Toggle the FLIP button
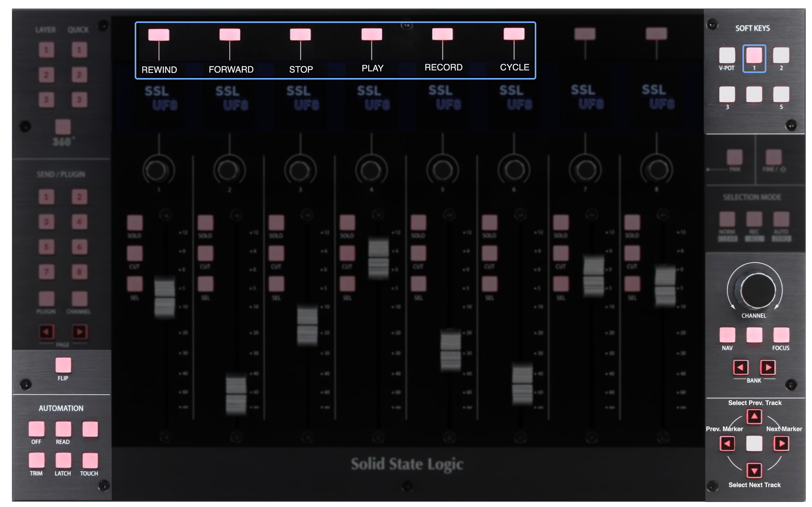Image resolution: width=812 pixels, height=507 pixels. coord(63,365)
